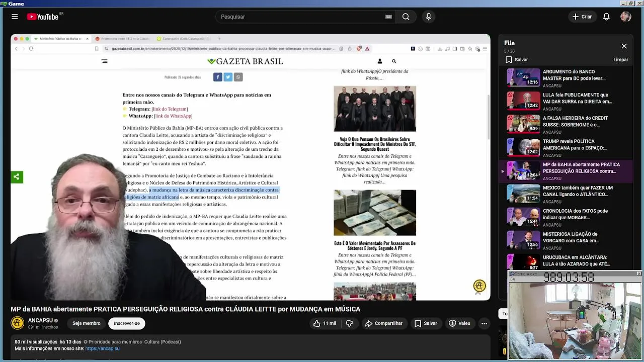The height and width of the screenshot is (362, 644).
Task: Clear the queue with Limpar
Action: click(621, 60)
